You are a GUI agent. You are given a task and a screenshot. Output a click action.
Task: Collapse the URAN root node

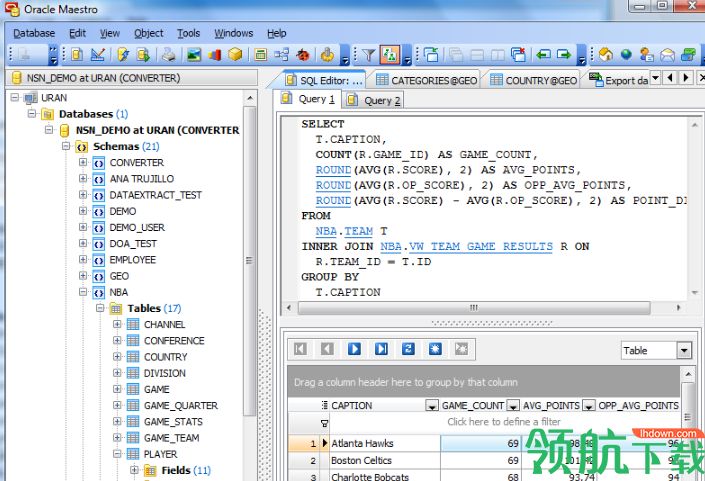(x=15, y=97)
